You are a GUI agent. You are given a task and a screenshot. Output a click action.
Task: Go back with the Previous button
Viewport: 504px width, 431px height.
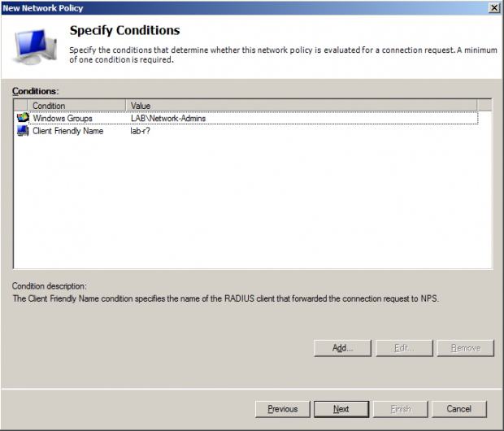[x=283, y=409]
